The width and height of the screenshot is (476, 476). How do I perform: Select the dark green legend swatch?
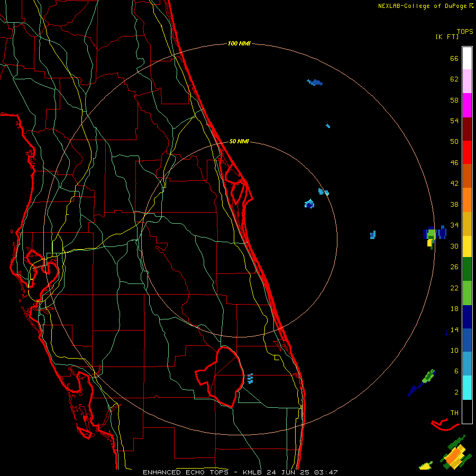pos(467,269)
